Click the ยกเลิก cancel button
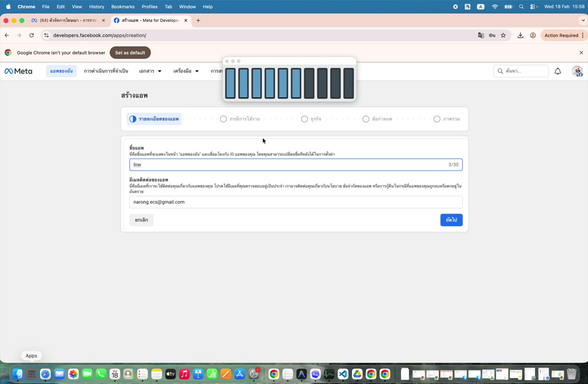The height and width of the screenshot is (384, 588). click(x=141, y=220)
